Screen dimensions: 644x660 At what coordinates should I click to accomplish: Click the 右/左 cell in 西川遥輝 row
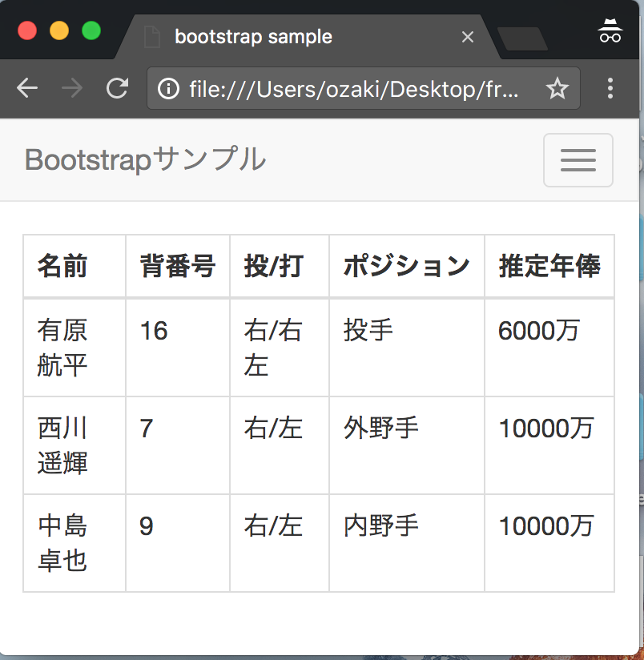[280, 445]
